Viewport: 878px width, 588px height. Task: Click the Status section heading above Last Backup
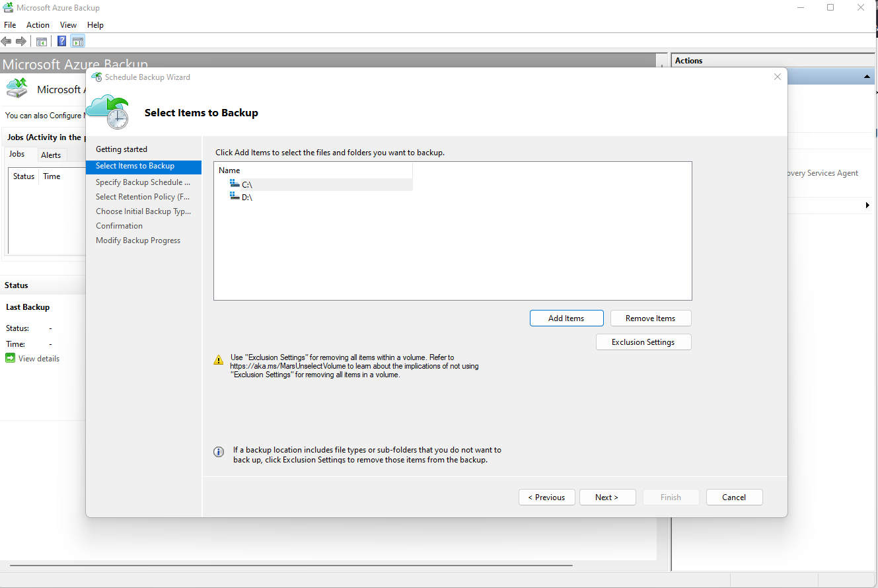[17, 285]
